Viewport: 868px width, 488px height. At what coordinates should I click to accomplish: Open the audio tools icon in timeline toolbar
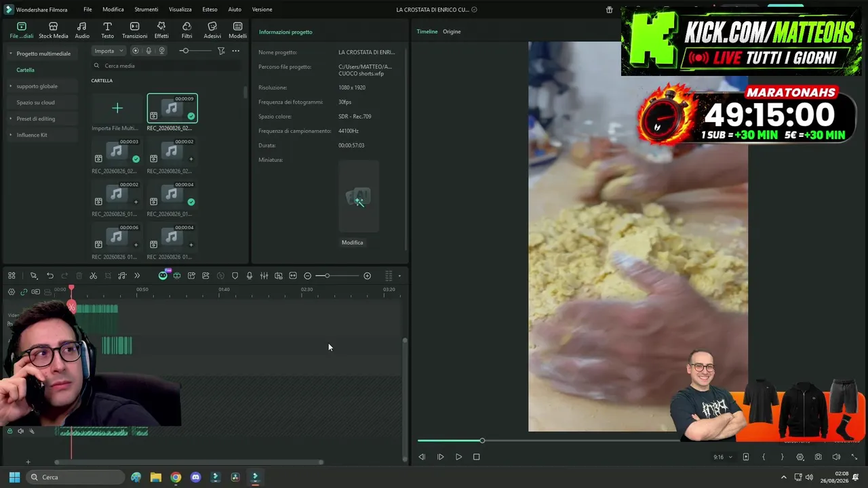pyautogui.click(x=122, y=276)
